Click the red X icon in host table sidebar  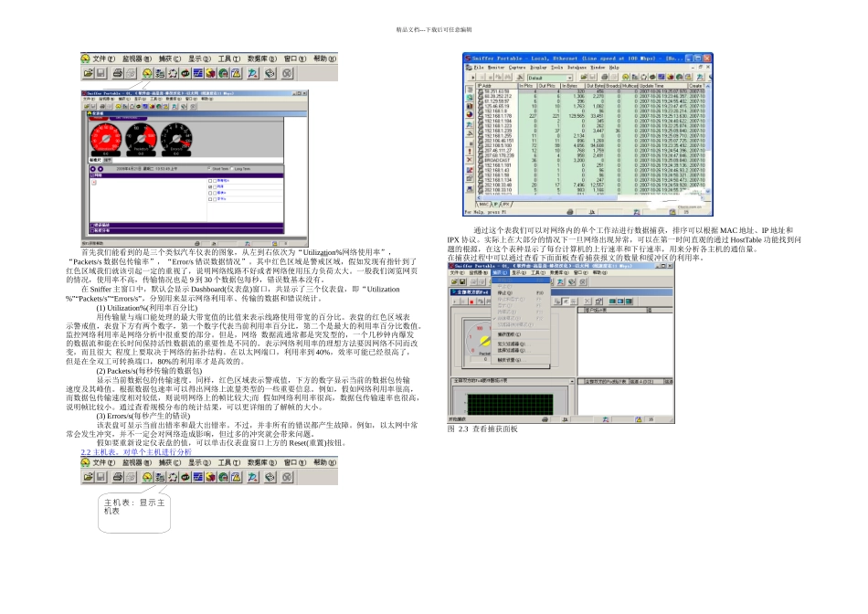click(470, 160)
